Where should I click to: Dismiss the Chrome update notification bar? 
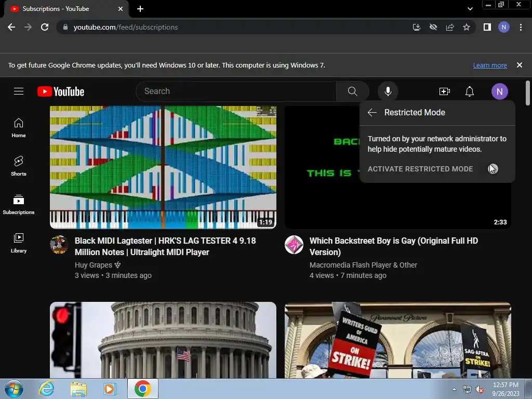point(520,65)
